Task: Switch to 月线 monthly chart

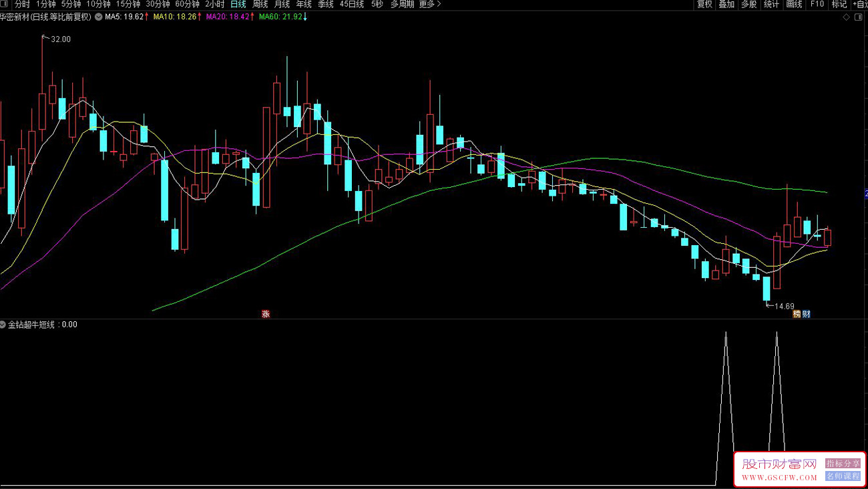Action: (282, 4)
